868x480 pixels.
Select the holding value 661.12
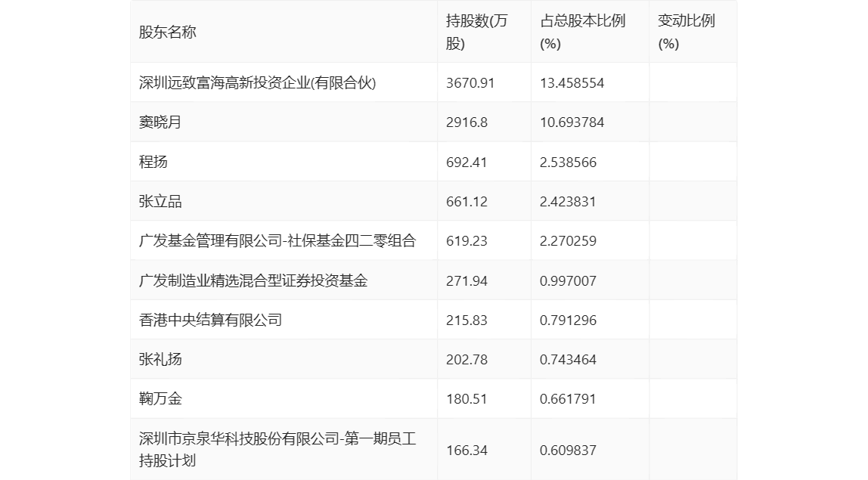pyautogui.click(x=467, y=202)
